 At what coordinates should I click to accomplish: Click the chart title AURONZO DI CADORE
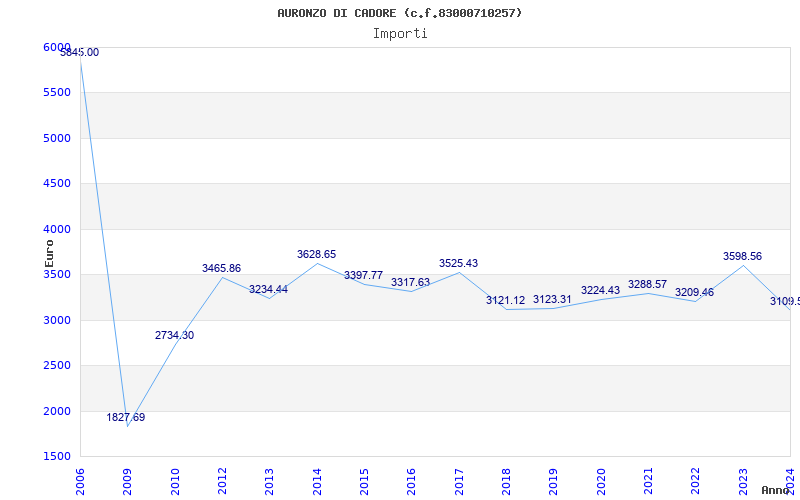tap(400, 13)
